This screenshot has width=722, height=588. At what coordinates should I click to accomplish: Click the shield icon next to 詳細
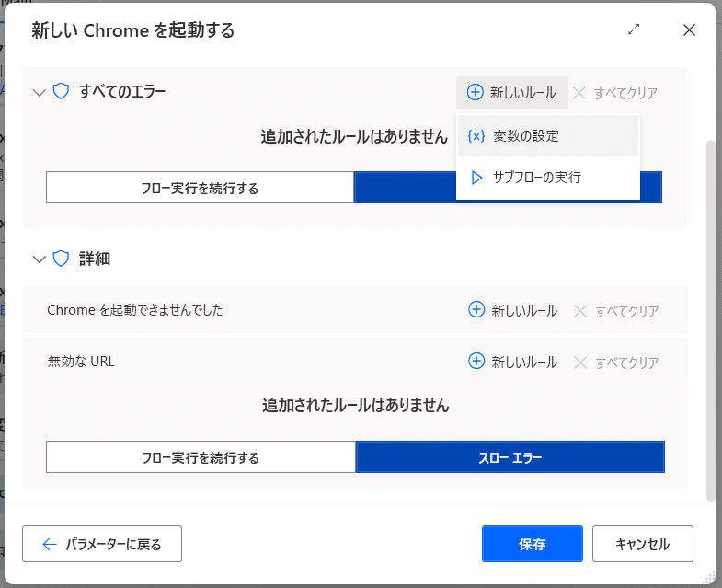pos(61,259)
